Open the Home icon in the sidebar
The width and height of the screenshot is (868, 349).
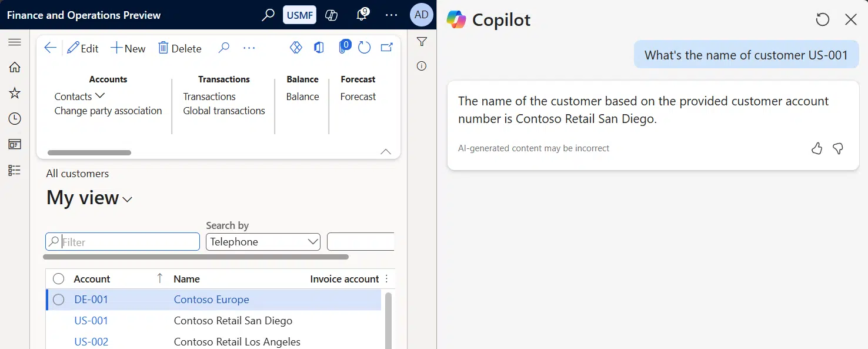point(14,67)
